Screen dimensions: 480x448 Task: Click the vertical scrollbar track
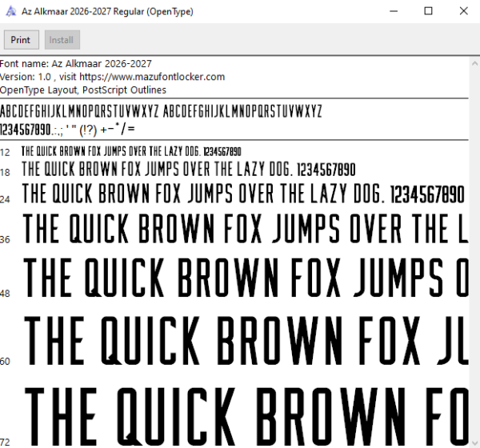(474, 254)
